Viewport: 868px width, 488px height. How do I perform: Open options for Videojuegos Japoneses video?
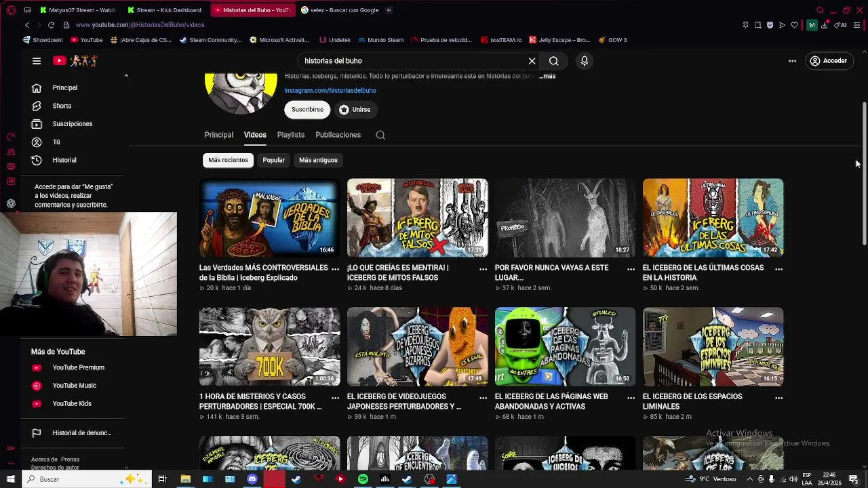483,398
